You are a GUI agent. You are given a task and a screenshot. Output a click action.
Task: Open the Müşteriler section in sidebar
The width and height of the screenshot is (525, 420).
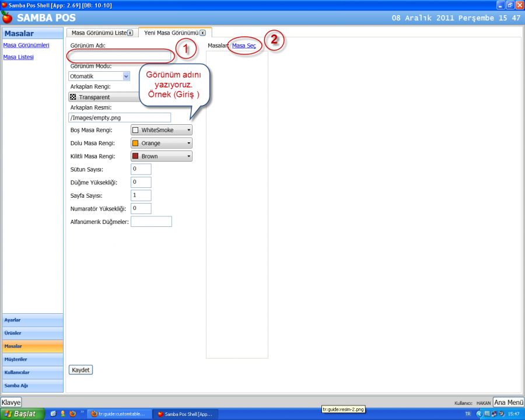click(33, 359)
